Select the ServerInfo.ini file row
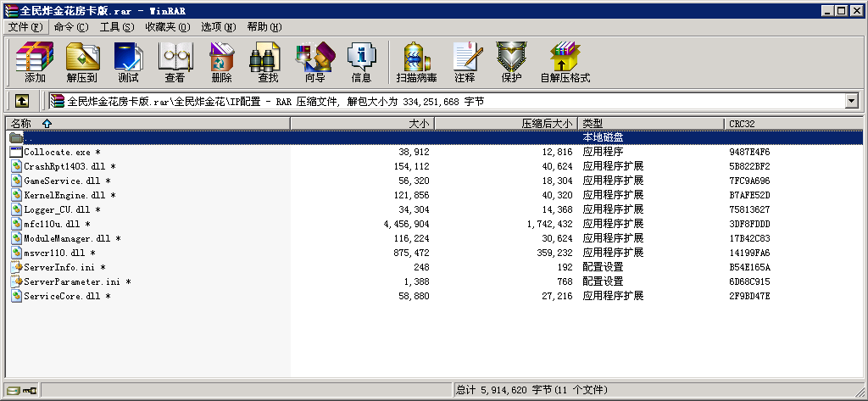The width and height of the screenshot is (868, 401). tap(58, 267)
